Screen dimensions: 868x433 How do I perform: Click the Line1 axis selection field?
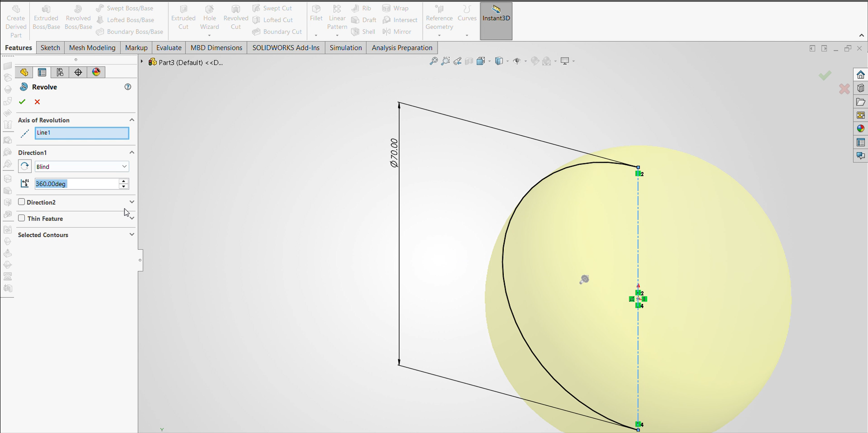click(82, 133)
